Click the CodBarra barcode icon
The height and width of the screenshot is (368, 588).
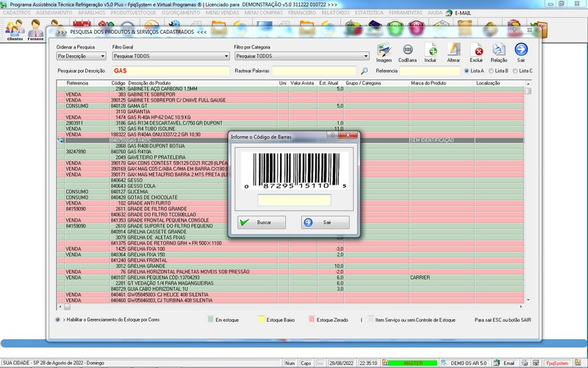click(x=407, y=50)
